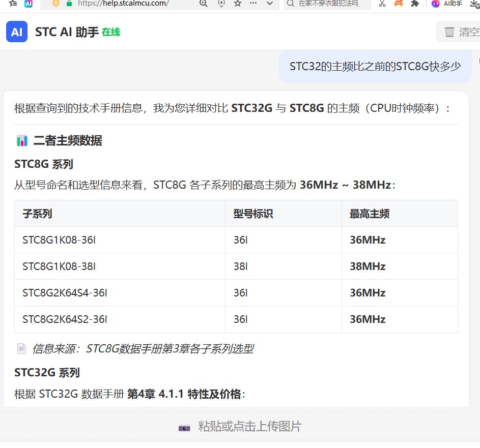Click the address bar URL help.stcaimcu.com
The image size is (480, 448).
click(x=123, y=4)
